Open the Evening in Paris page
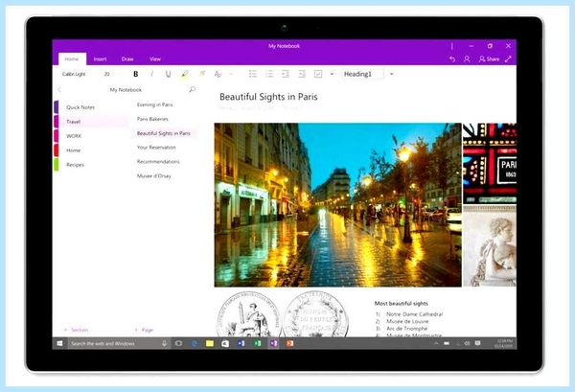Screen dimensions: 575x392 pyautogui.click(x=154, y=104)
